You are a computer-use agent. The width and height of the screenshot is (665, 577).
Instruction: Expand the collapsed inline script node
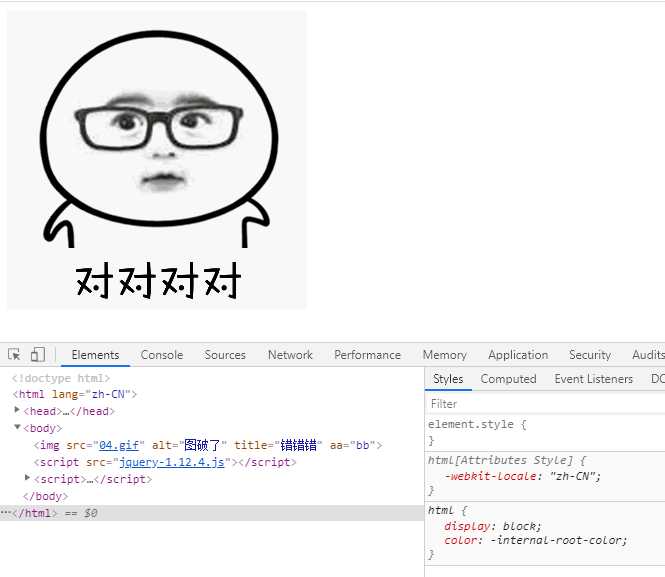[28, 478]
